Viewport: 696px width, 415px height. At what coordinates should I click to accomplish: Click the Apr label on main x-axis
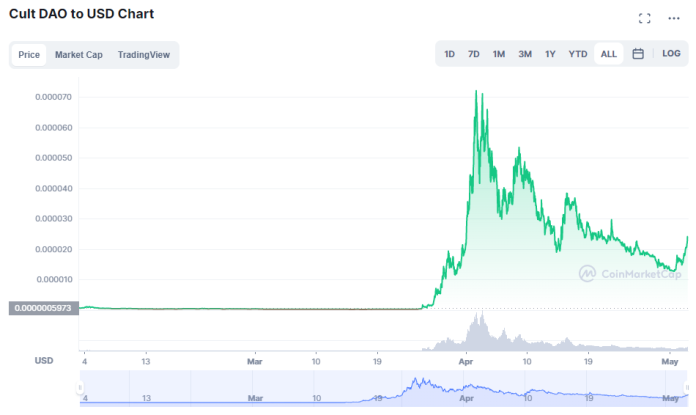click(466, 361)
